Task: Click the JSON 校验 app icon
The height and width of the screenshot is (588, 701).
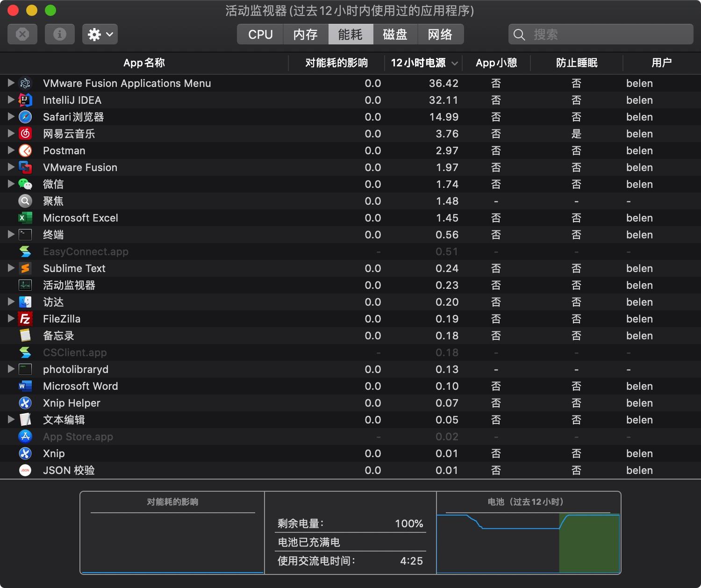Action: [x=25, y=470]
